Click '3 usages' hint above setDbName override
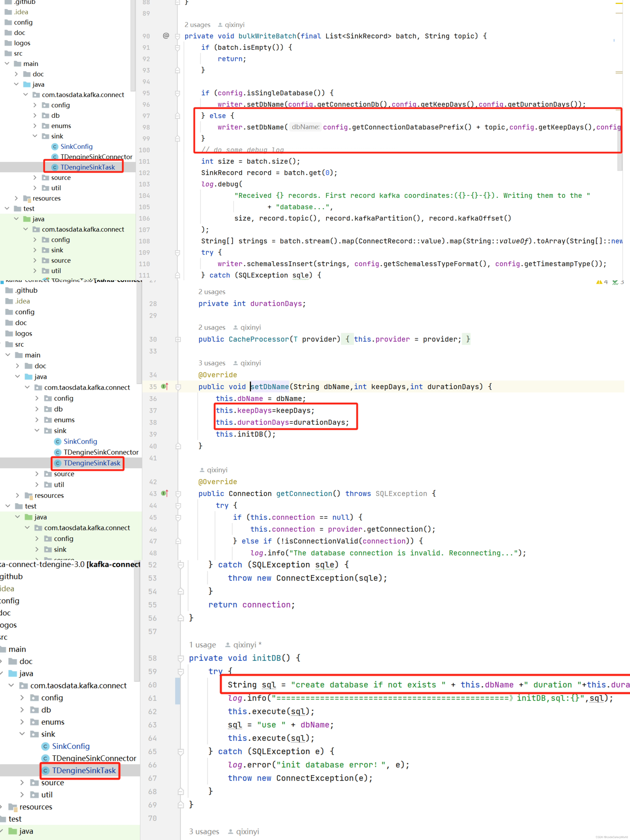The width and height of the screenshot is (630, 840). tap(212, 363)
